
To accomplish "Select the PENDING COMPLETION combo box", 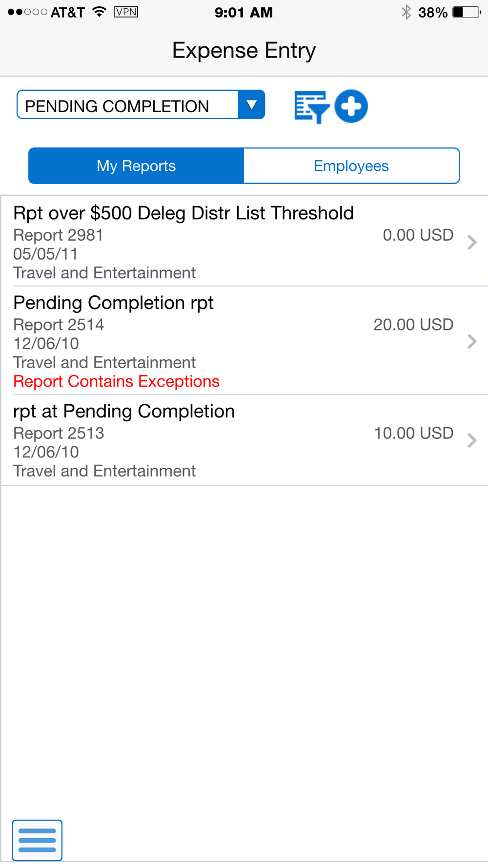I will point(141,104).
